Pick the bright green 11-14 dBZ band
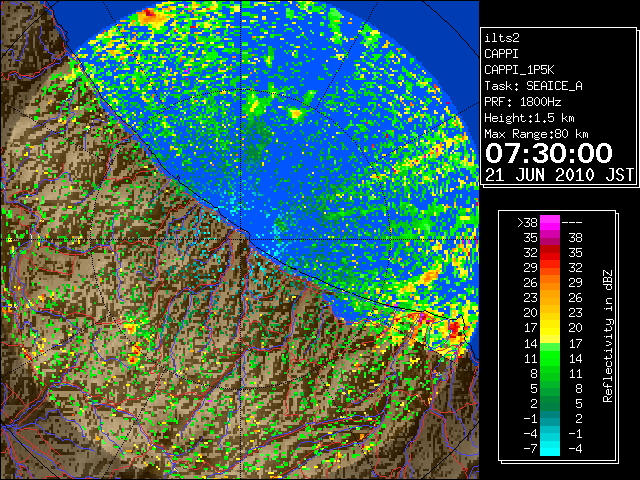 [x=550, y=358]
